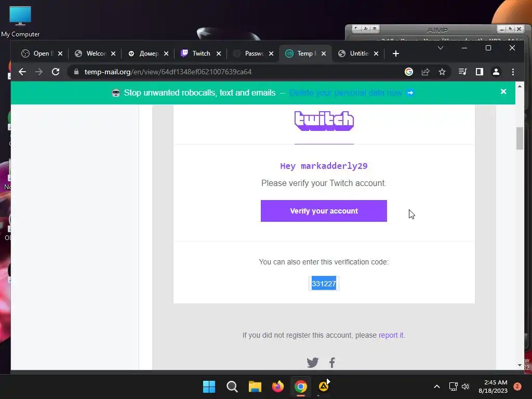Click the address bar URL

(168, 72)
